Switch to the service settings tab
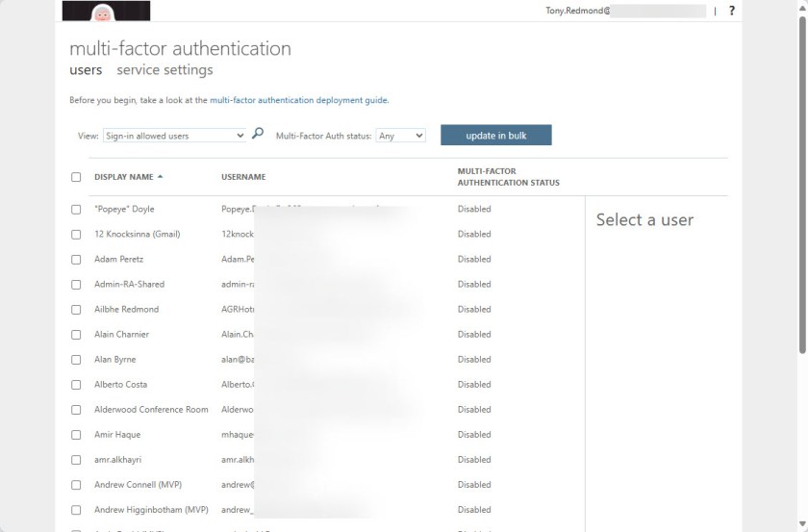808x532 pixels. (x=164, y=69)
